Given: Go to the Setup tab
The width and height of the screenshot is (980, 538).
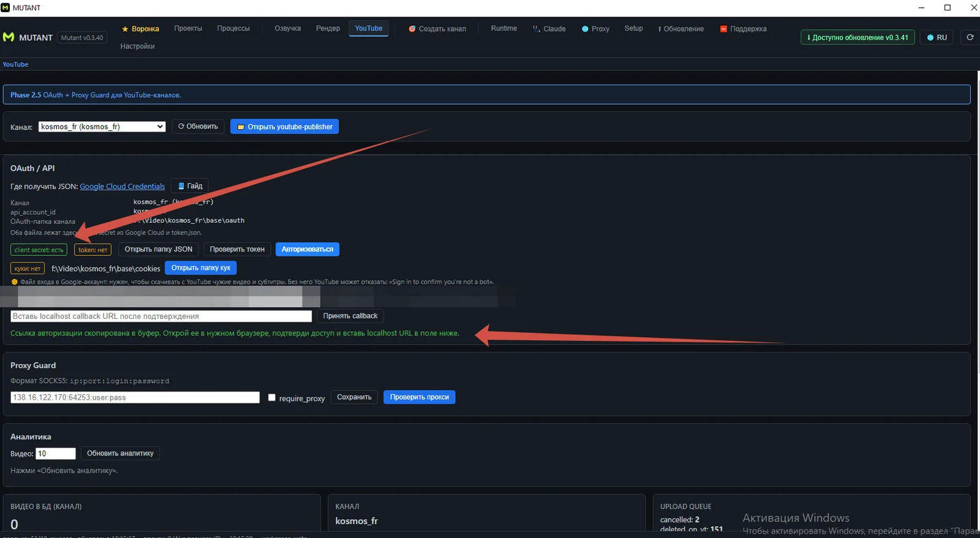Looking at the screenshot, I should (634, 29).
